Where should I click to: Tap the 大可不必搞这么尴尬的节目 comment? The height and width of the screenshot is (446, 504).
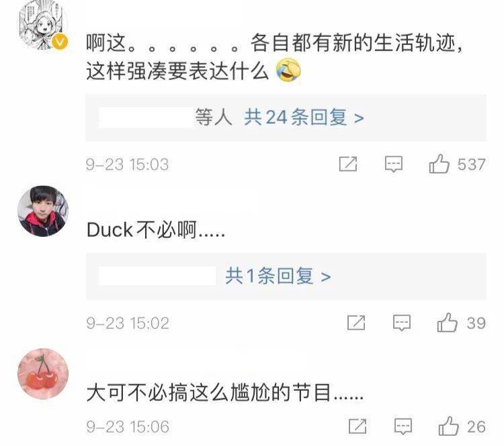[225, 392]
